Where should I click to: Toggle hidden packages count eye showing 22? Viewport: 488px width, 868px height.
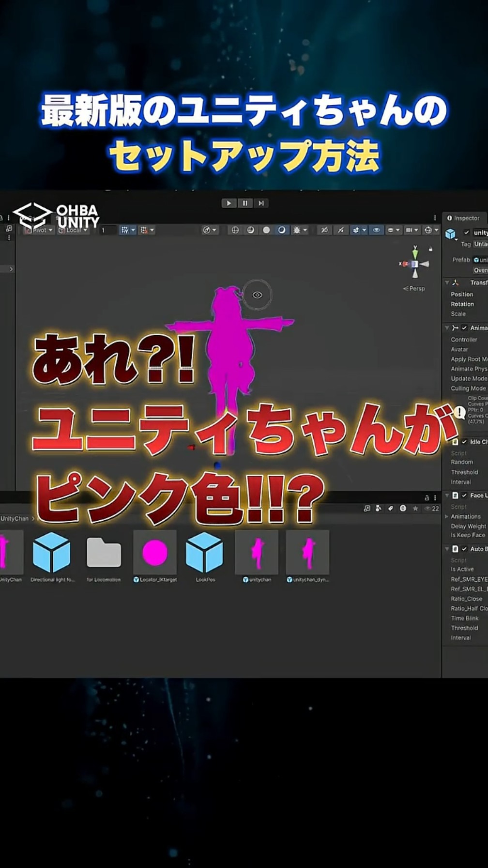coord(431,508)
